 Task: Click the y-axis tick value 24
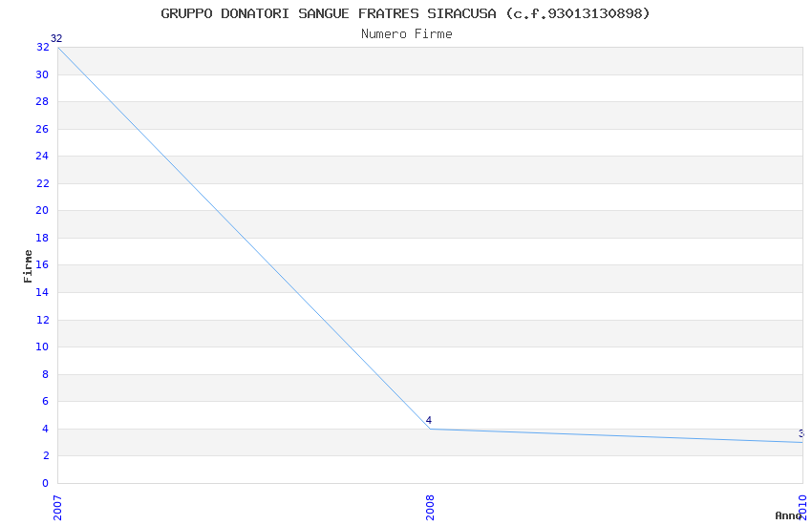coord(42,156)
